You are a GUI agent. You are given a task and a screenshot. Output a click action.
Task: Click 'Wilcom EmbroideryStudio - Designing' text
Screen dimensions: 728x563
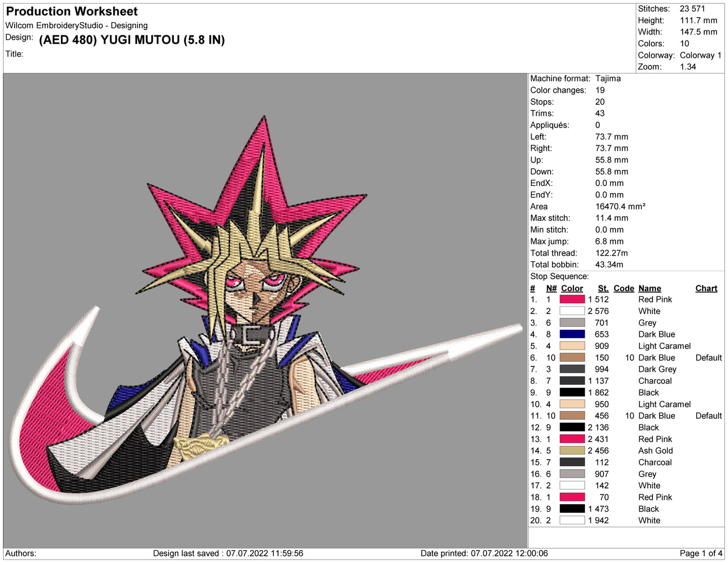[77, 25]
